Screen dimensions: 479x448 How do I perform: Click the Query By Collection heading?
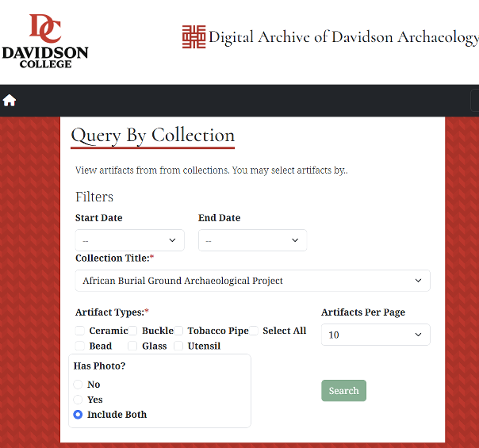point(153,136)
